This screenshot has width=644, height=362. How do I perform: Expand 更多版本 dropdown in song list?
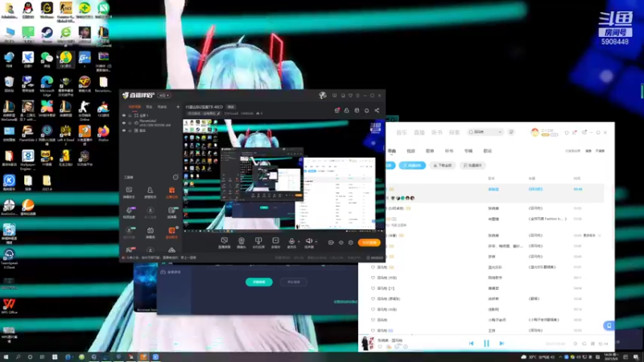coord(592,236)
